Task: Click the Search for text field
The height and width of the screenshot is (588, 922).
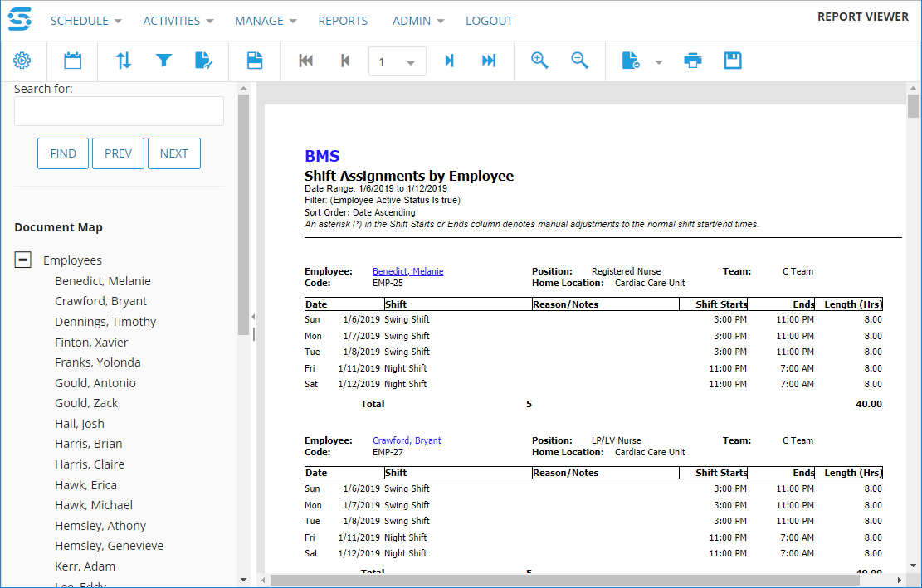Action: pyautogui.click(x=119, y=111)
